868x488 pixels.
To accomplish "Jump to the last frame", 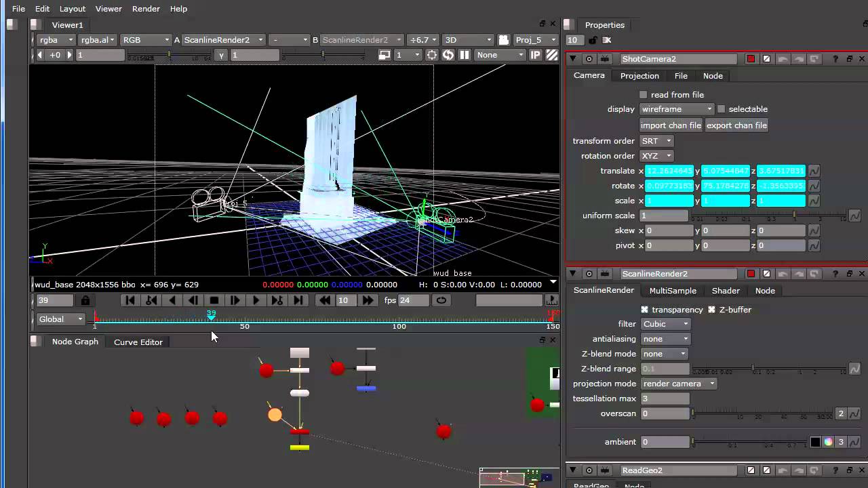I will tap(298, 300).
